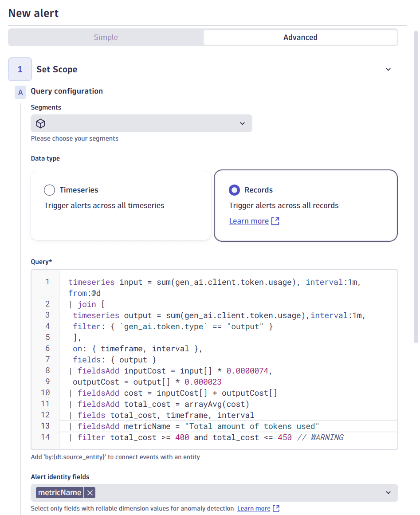Open the Segments dropdown

point(141,123)
